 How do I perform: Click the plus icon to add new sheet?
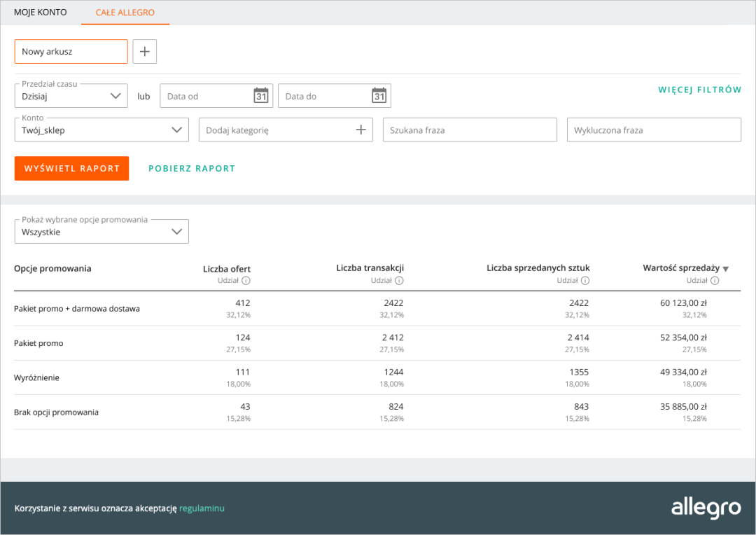click(x=145, y=52)
